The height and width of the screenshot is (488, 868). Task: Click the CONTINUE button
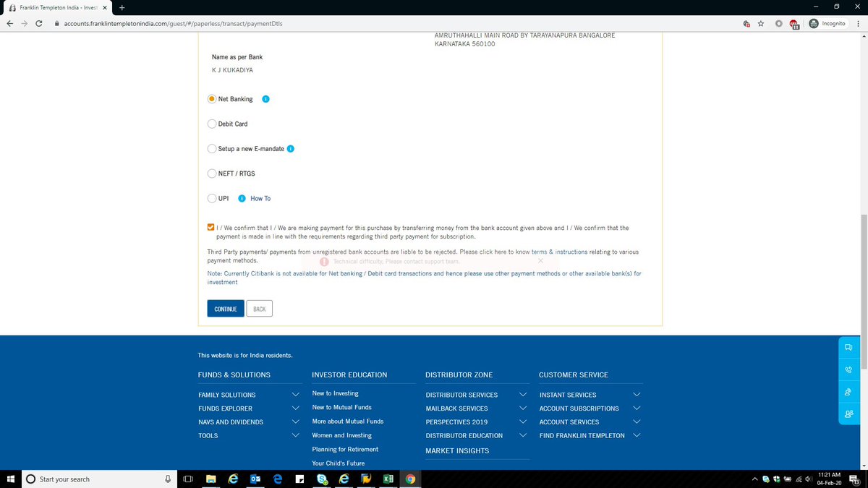tap(226, 309)
